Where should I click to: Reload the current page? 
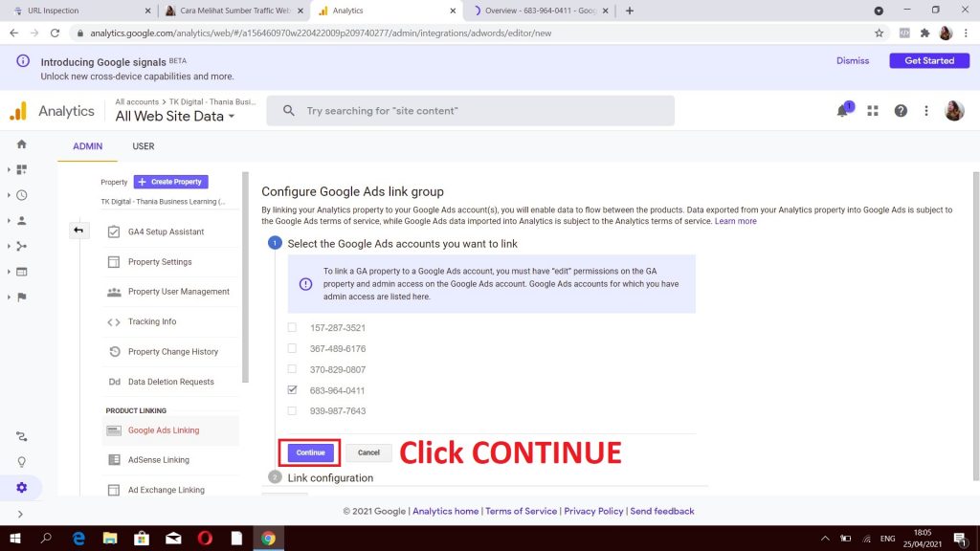55,33
